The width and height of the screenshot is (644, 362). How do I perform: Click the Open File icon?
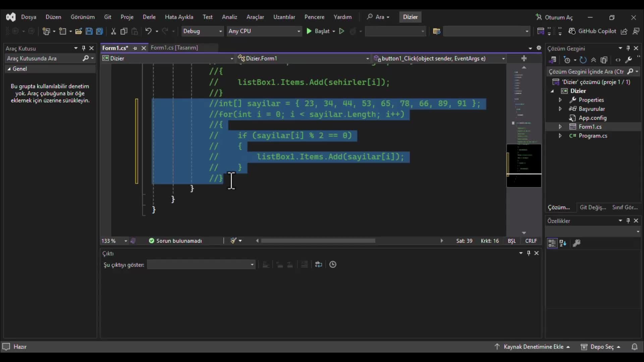point(78,31)
